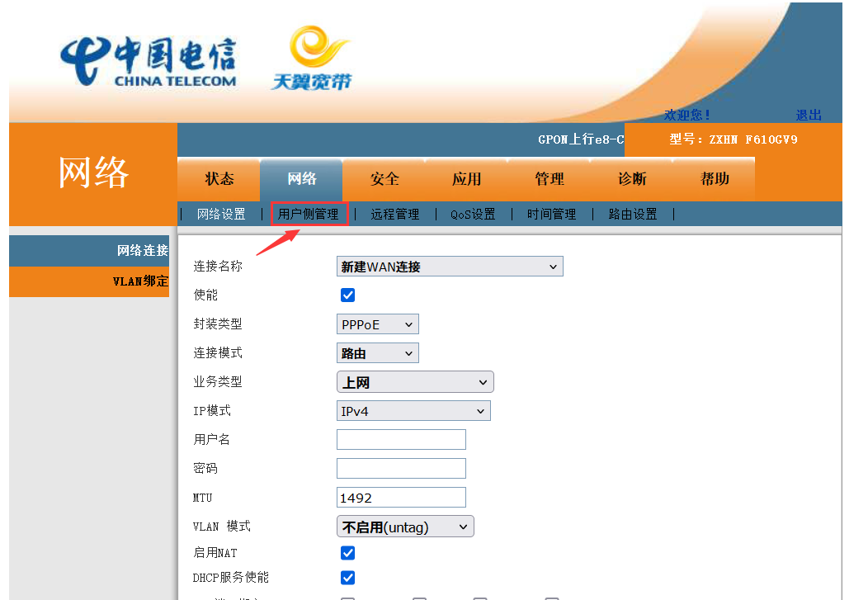
Task: Click the GPON上行e8-C text
Action: click(581, 139)
